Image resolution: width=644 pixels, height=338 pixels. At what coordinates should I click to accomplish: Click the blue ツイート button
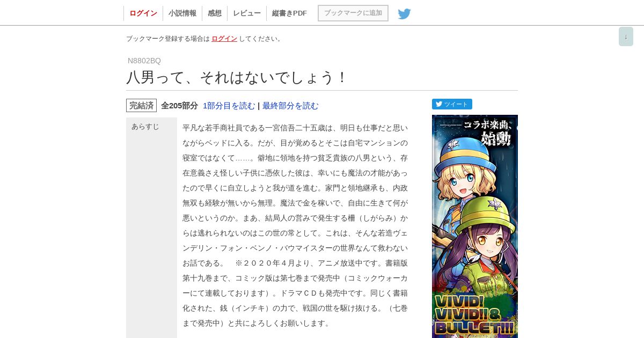coord(452,104)
